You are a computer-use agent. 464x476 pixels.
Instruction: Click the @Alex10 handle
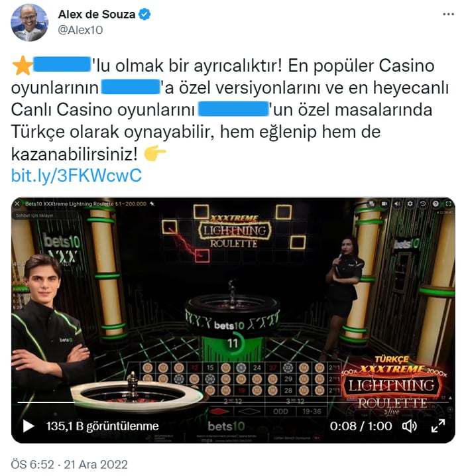(x=80, y=30)
